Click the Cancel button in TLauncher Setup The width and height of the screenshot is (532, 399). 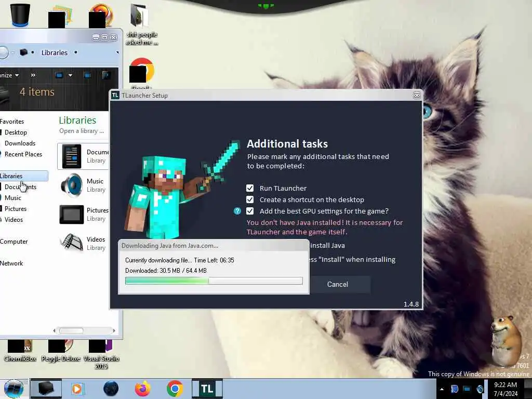[337, 284]
